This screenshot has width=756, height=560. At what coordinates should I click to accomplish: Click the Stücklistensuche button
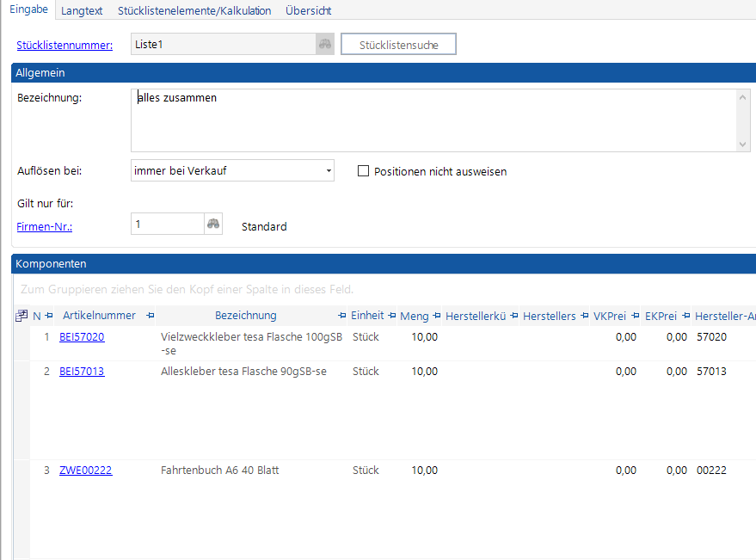(398, 45)
